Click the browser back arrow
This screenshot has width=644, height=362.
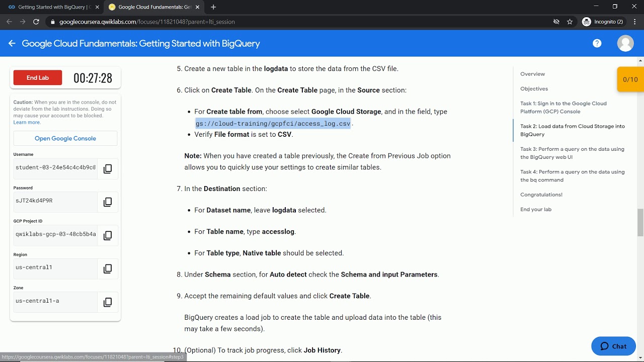point(9,22)
